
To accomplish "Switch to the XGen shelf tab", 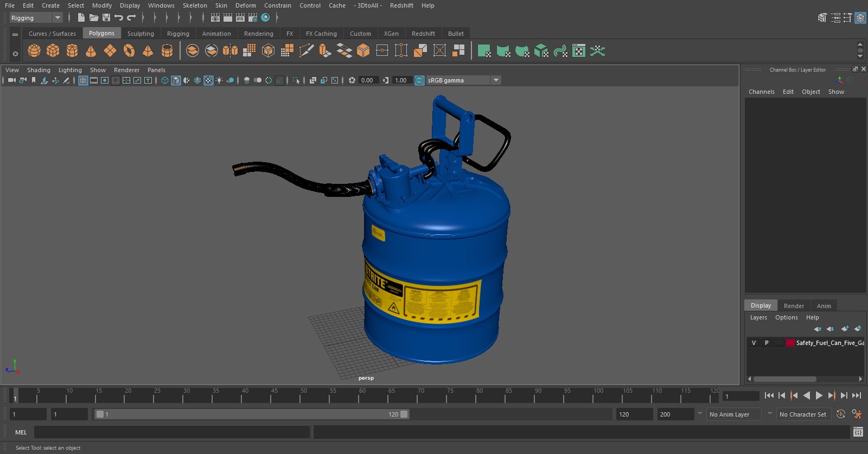I will pyautogui.click(x=391, y=34).
